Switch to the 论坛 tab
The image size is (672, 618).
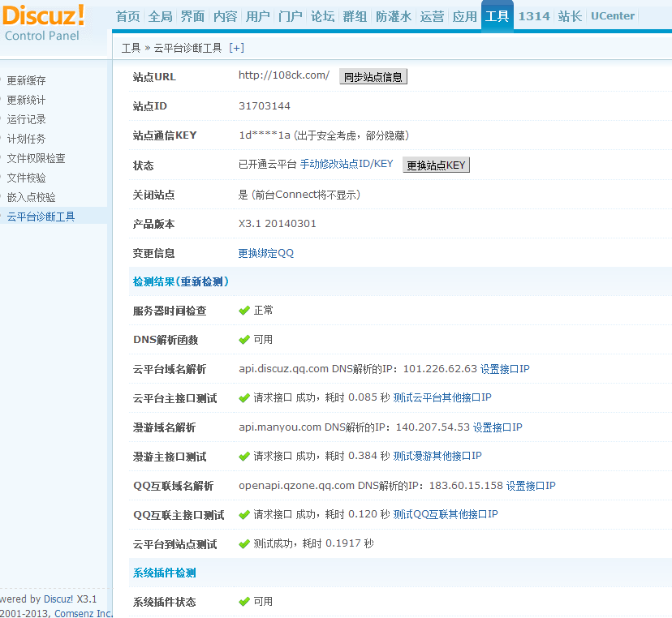tap(322, 16)
